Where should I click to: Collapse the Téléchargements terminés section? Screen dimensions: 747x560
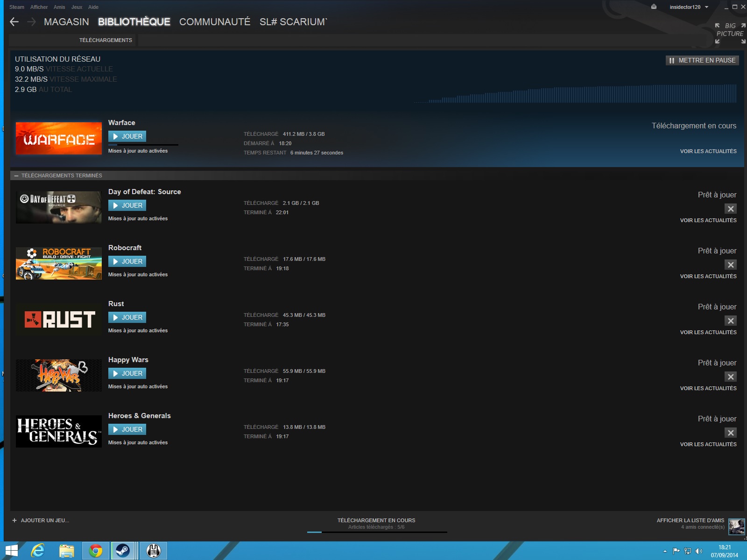coord(17,175)
